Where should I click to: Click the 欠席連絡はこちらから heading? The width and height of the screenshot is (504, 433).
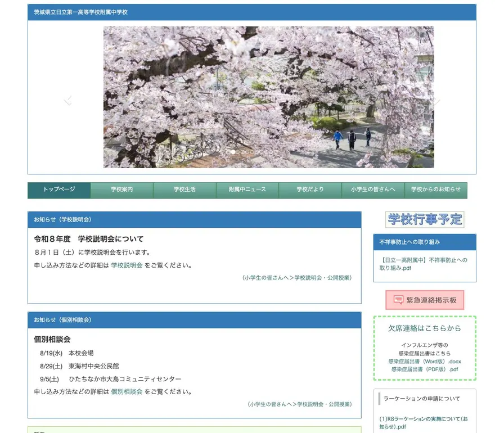point(425,328)
